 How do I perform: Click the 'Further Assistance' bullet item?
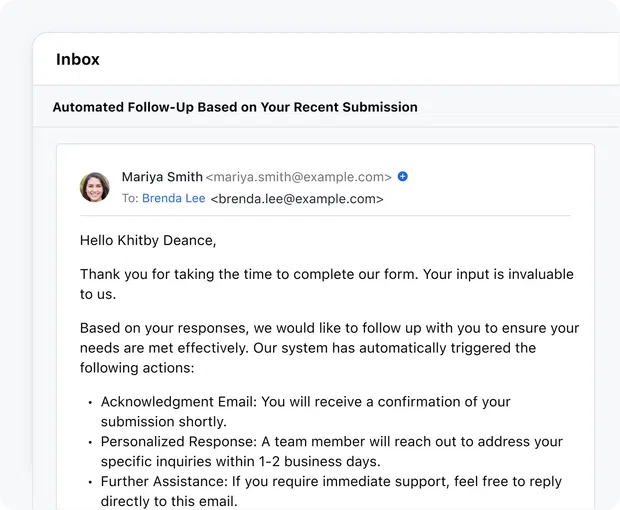331,491
